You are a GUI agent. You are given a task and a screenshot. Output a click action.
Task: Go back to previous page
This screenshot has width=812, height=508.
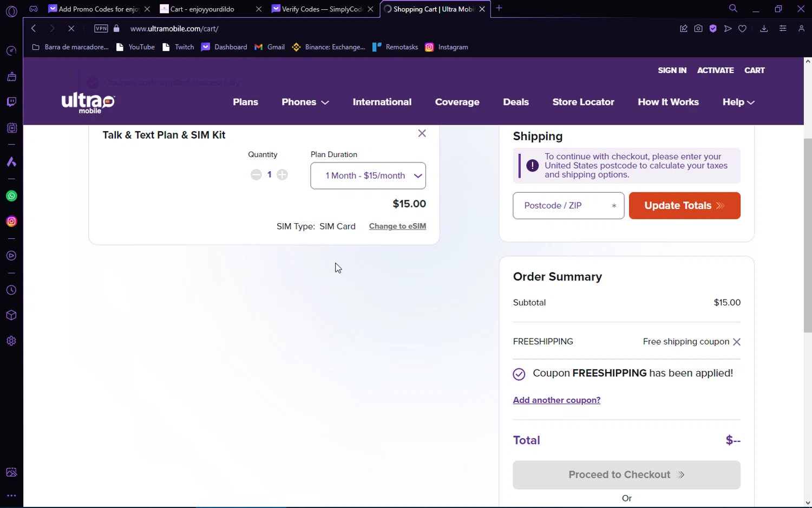coord(34,29)
